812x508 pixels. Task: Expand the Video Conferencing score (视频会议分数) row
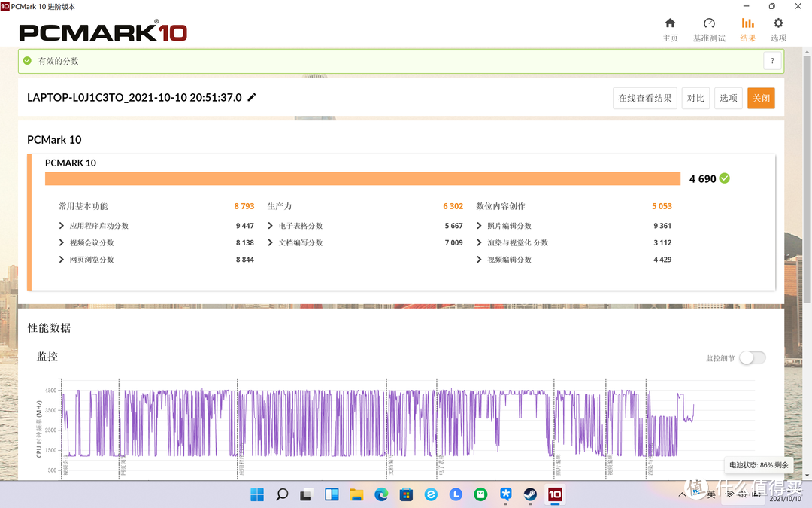click(x=62, y=242)
